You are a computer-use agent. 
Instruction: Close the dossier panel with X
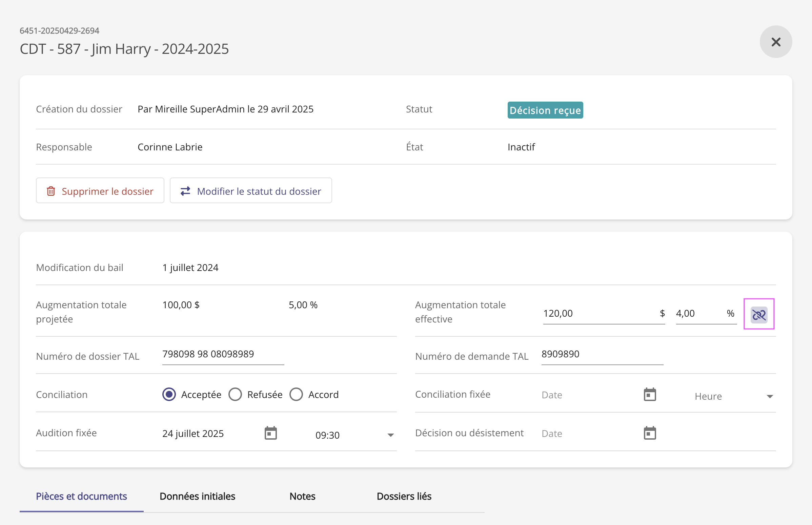tap(775, 42)
